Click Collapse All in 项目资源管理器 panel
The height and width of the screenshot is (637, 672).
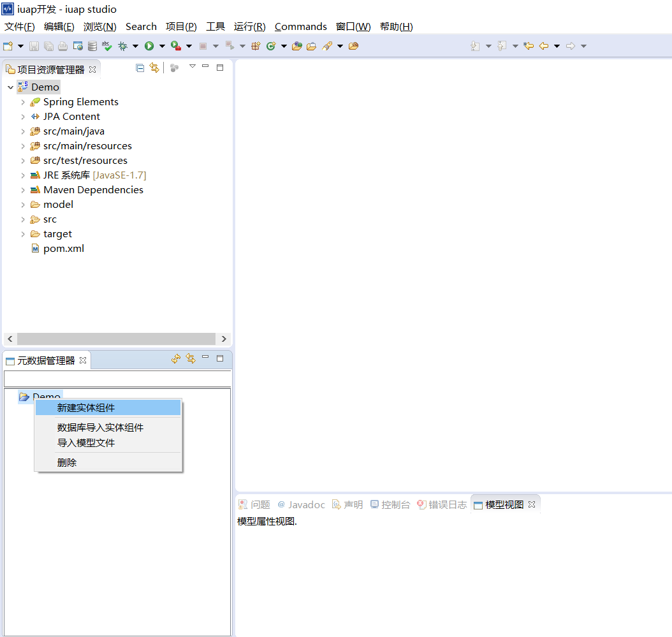[140, 68]
